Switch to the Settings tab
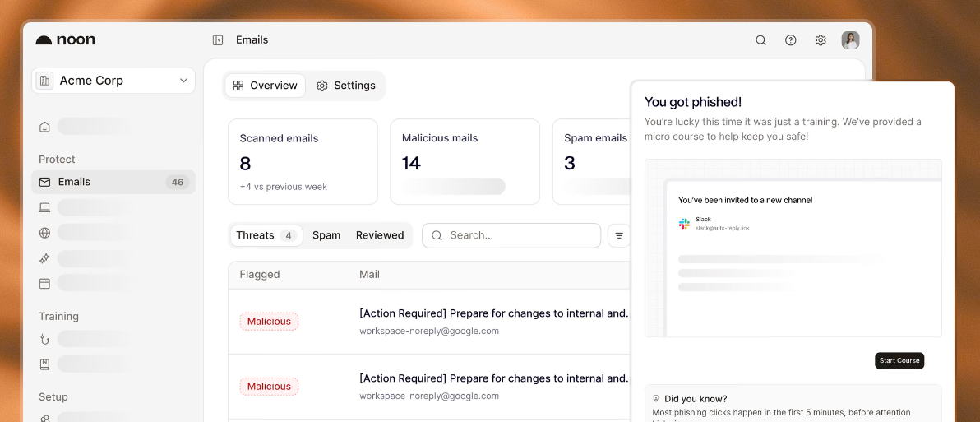 pyautogui.click(x=345, y=86)
